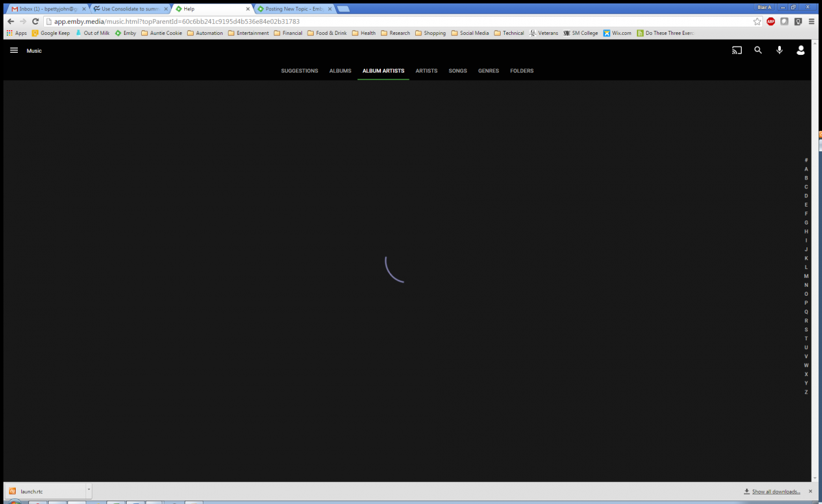Open the hamburger main menu

coord(14,51)
